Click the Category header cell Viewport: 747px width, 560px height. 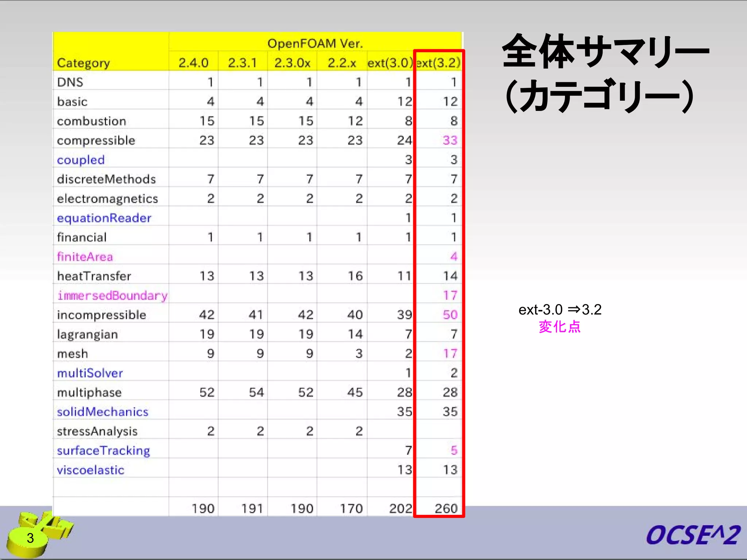(84, 63)
